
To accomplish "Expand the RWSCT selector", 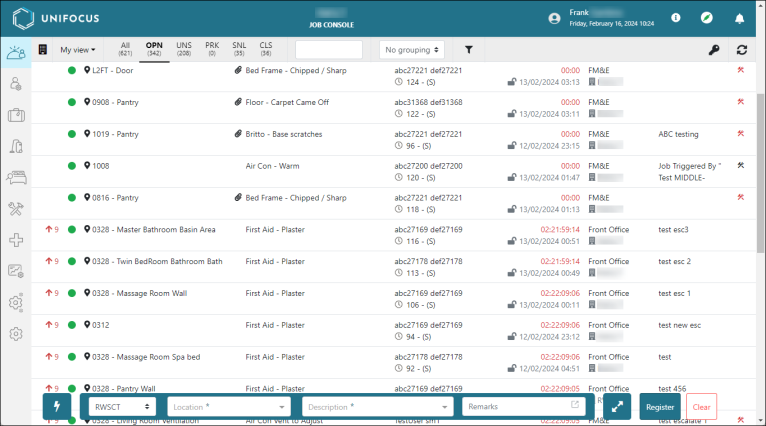I will [x=121, y=407].
